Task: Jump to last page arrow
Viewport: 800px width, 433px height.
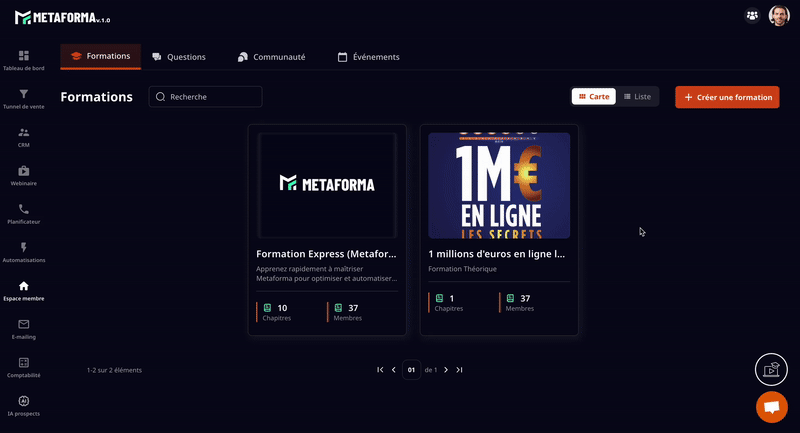Action: (x=460, y=370)
